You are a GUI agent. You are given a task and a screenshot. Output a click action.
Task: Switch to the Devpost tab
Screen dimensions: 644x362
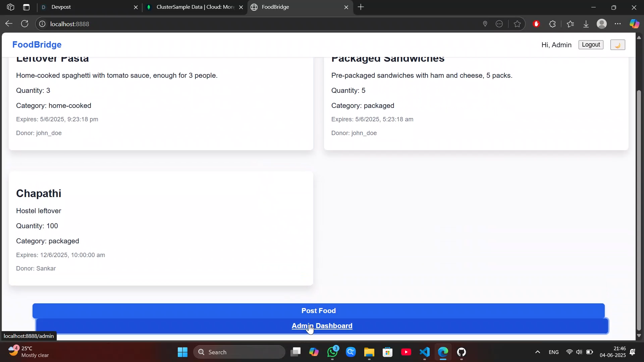point(87,7)
